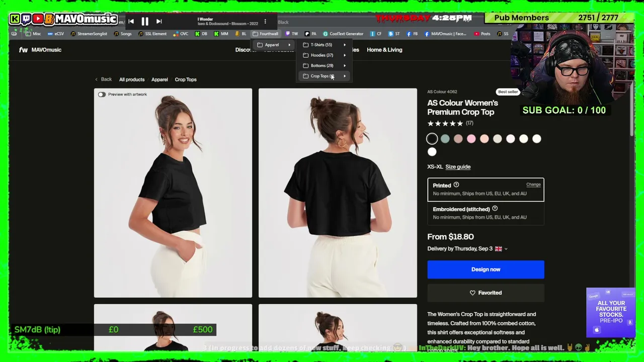Click the MAVOmusic Fourthwall logo
The height and width of the screenshot is (362, 644).
pos(40,50)
